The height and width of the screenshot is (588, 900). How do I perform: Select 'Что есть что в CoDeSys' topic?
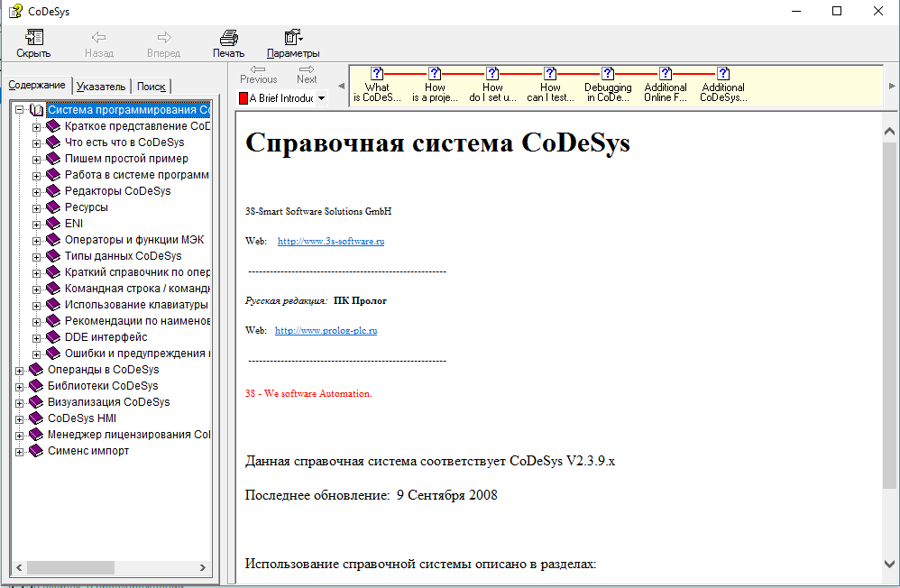124,142
